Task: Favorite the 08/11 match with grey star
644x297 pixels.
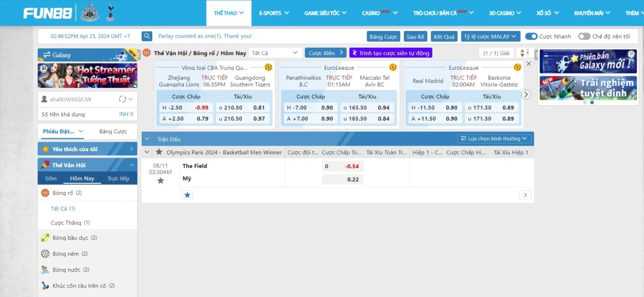Action: (161, 181)
